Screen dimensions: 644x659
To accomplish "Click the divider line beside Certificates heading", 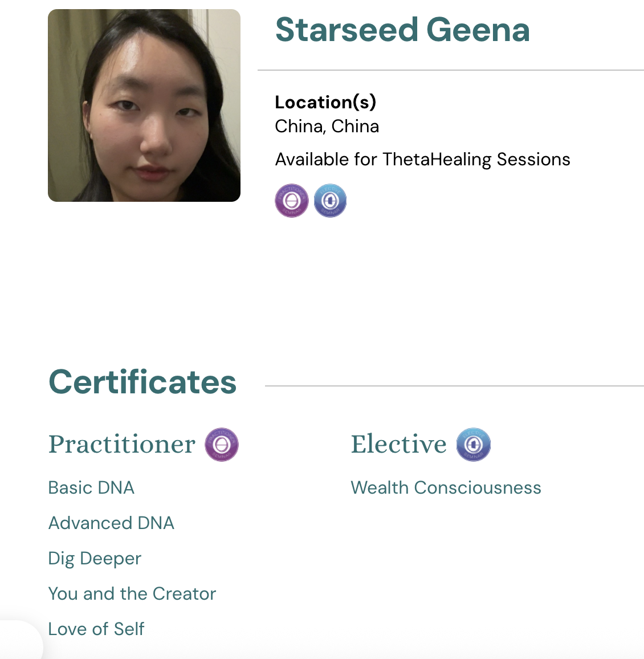I will [x=454, y=386].
